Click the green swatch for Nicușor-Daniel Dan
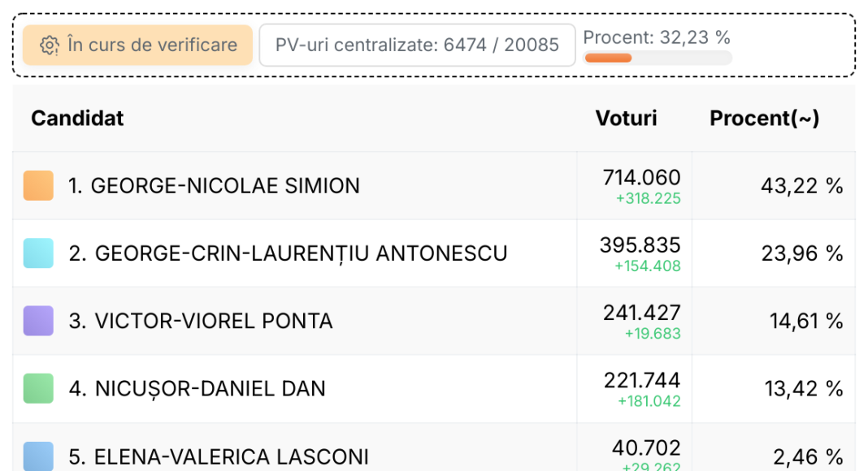The height and width of the screenshot is (471, 868). 38,389
